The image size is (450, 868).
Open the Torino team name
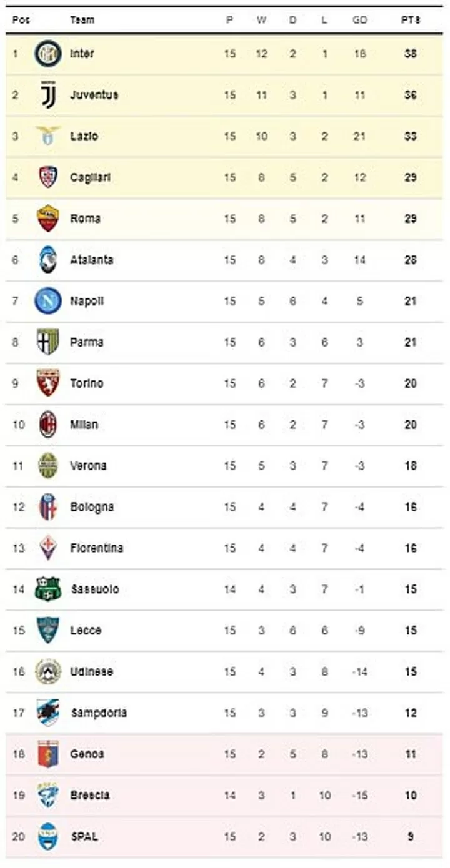[x=87, y=383]
